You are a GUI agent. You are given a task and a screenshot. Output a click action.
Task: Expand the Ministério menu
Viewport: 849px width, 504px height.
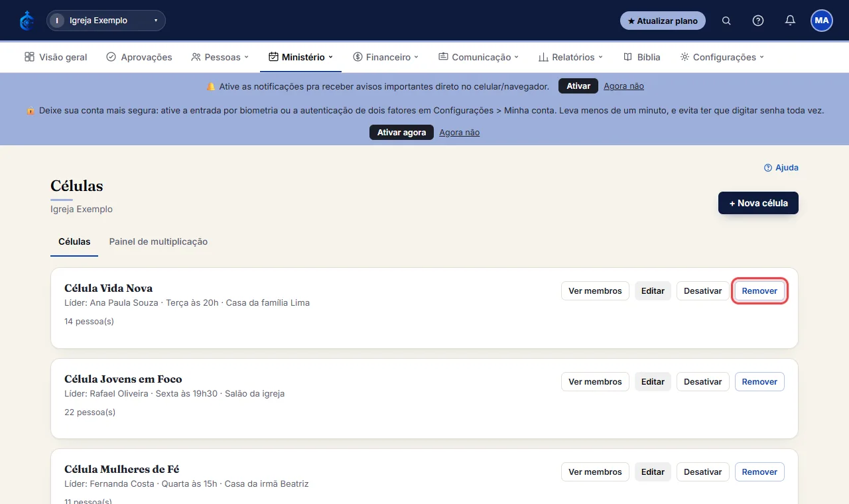300,57
